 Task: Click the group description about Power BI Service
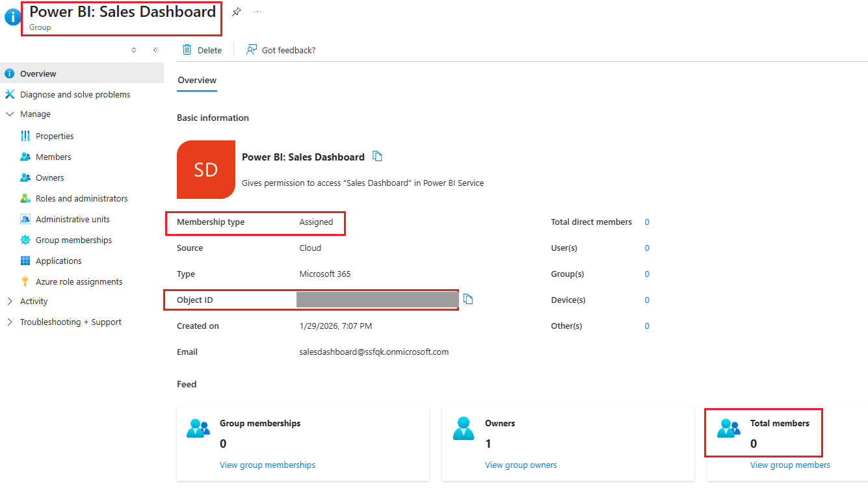pyautogui.click(x=363, y=183)
